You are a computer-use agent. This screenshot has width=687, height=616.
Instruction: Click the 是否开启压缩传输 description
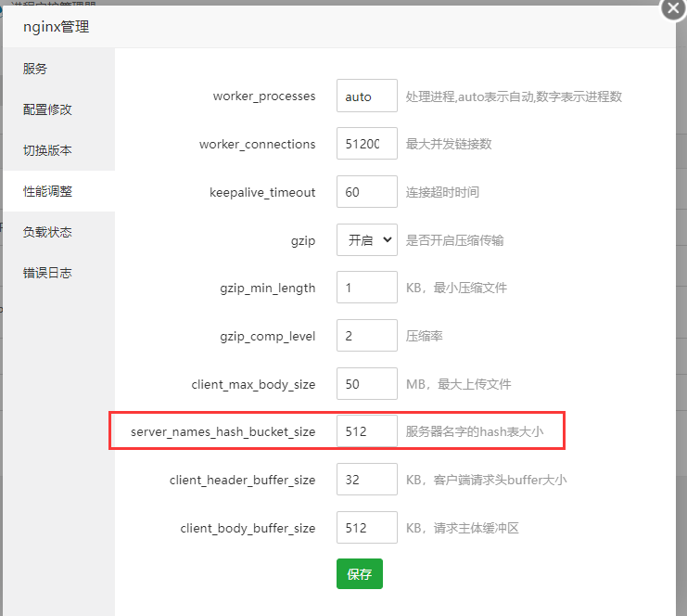(455, 240)
